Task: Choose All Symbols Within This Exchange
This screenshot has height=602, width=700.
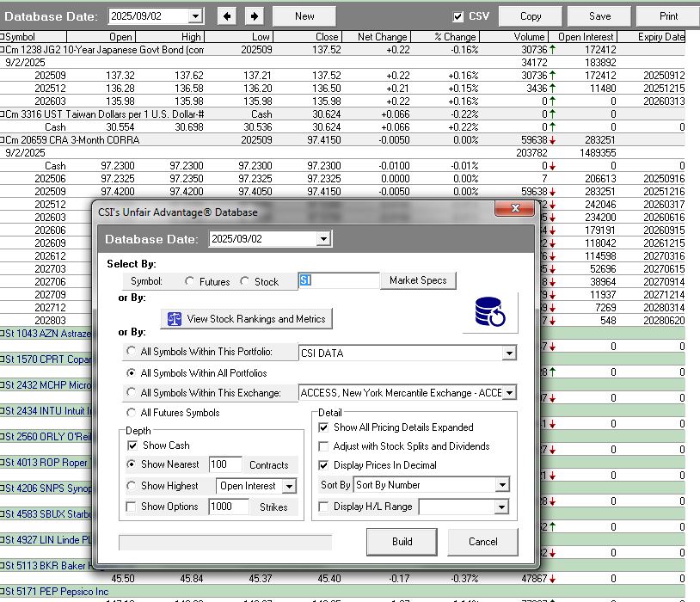Action: pos(132,393)
